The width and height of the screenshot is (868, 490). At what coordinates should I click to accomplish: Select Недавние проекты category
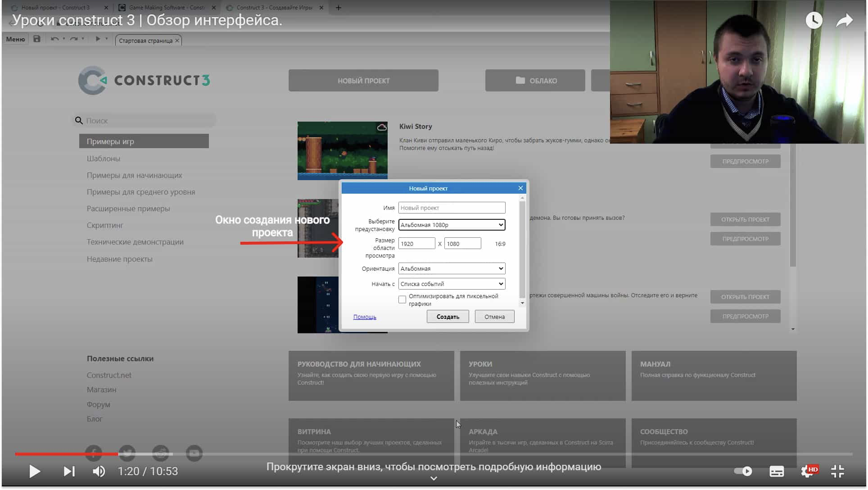point(120,259)
